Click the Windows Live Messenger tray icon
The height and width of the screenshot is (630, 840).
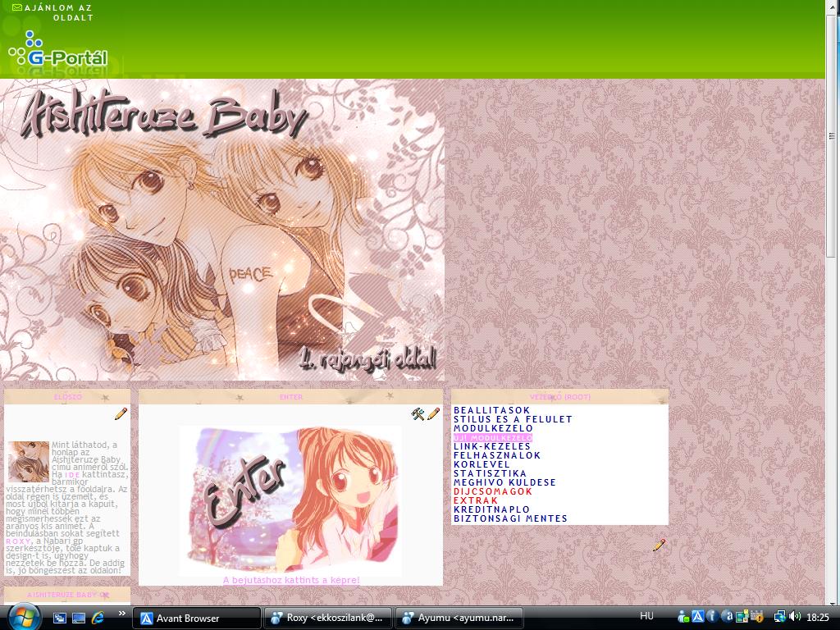(682, 617)
